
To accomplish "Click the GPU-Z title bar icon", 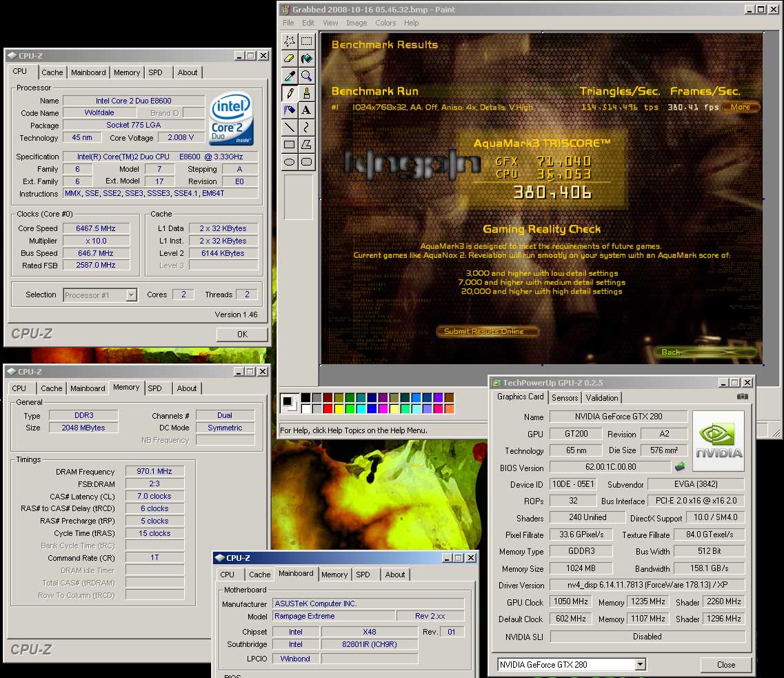I will (496, 383).
